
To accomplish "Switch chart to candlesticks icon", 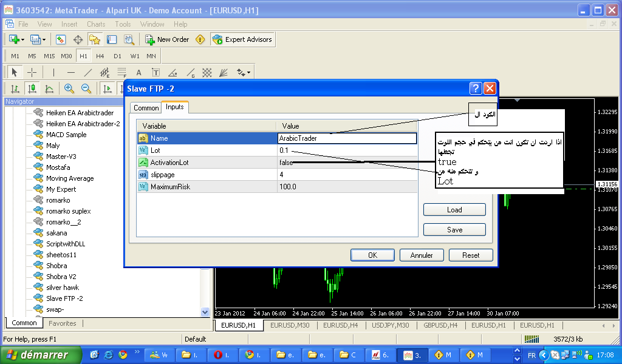I will 32,89.
